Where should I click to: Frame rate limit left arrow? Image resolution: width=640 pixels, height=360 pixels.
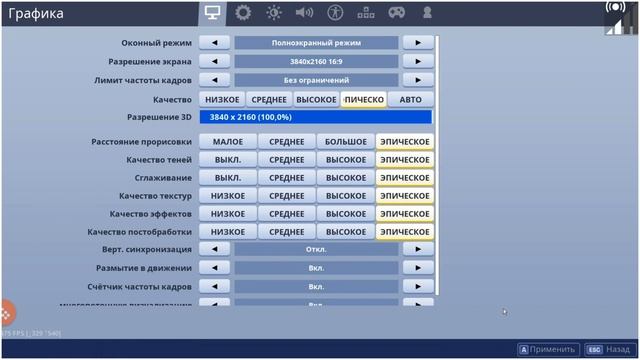(x=215, y=80)
